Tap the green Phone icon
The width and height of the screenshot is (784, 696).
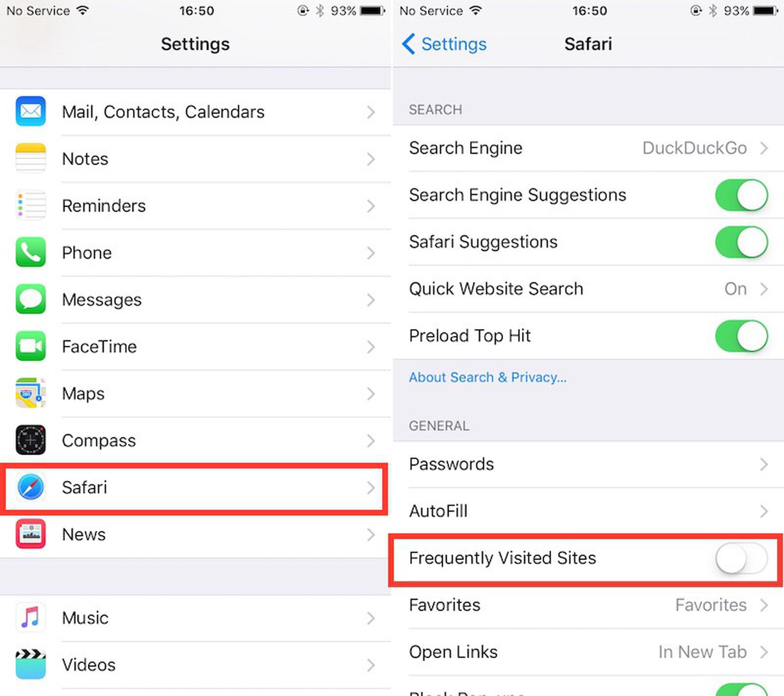(30, 252)
